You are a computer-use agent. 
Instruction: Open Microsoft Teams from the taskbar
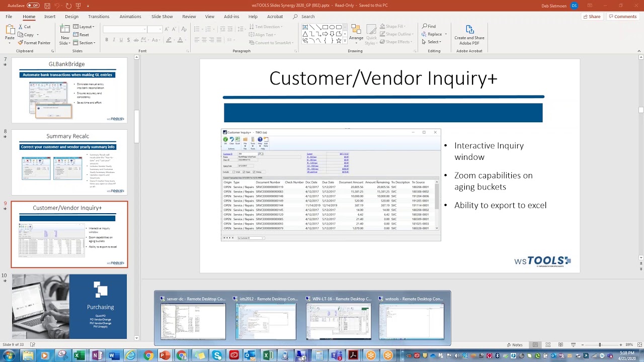point(336,356)
